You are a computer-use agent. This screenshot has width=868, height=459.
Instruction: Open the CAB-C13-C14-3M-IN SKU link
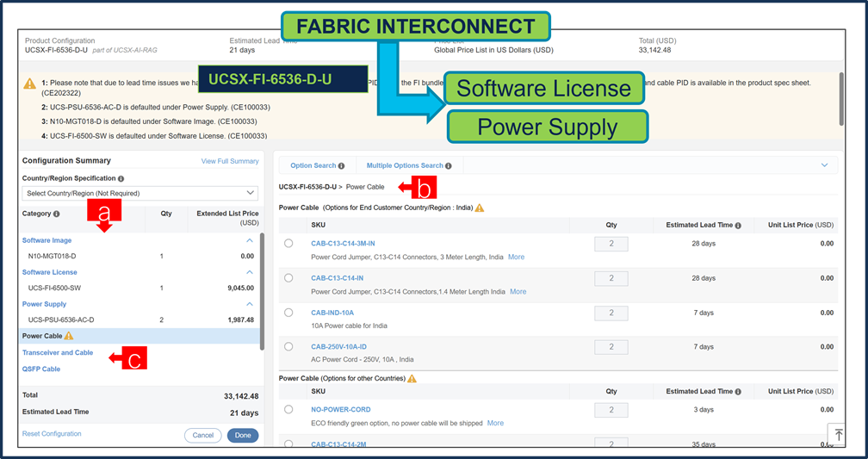click(x=344, y=244)
